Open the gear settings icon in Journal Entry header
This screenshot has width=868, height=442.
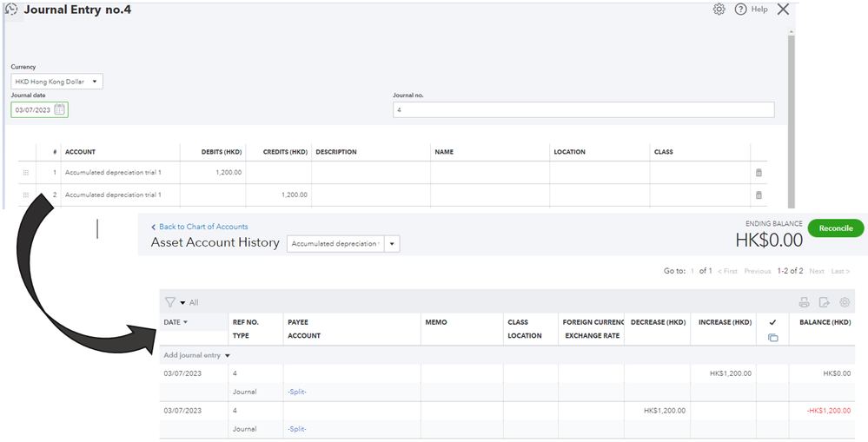pos(719,10)
